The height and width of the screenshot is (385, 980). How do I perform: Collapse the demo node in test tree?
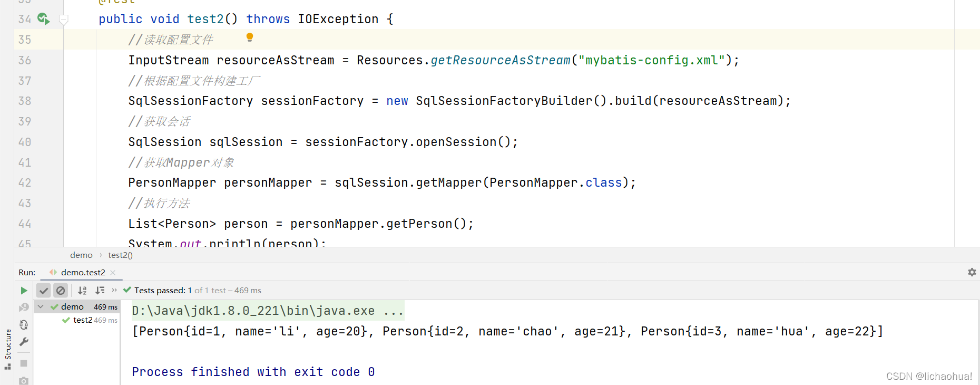tap(41, 307)
